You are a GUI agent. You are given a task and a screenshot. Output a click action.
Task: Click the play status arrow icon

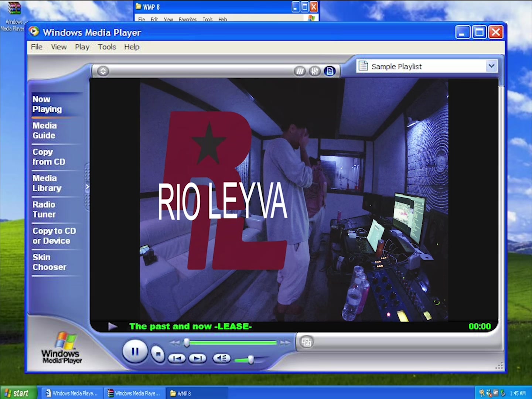pos(113,326)
